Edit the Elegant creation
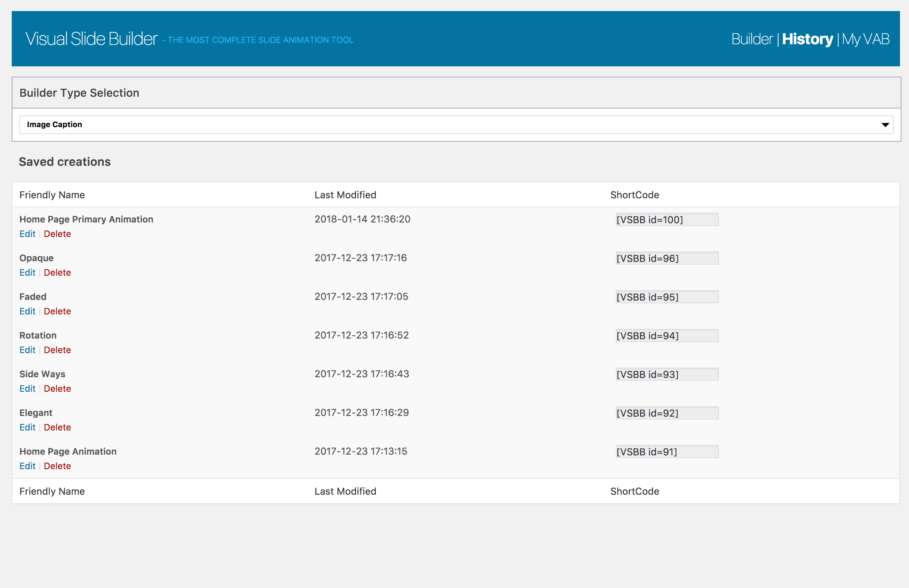This screenshot has height=588, width=909. pos(27,427)
